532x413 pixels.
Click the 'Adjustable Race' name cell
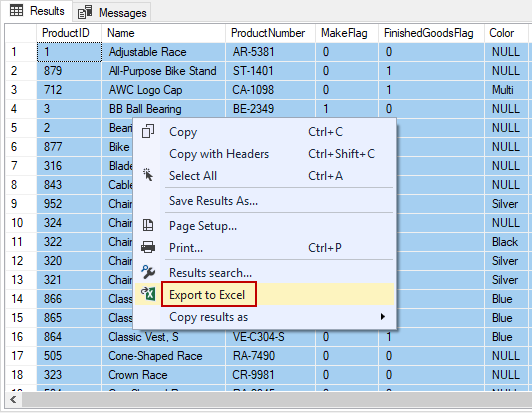click(163, 52)
